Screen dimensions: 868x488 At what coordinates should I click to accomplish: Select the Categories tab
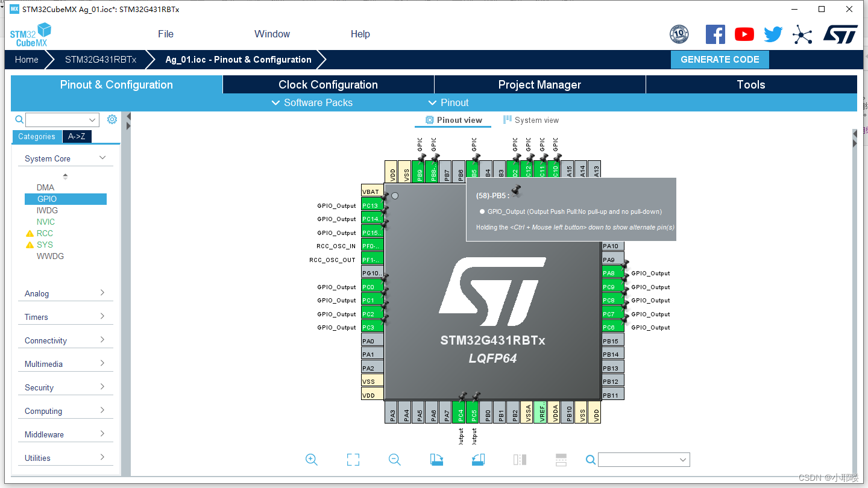37,136
